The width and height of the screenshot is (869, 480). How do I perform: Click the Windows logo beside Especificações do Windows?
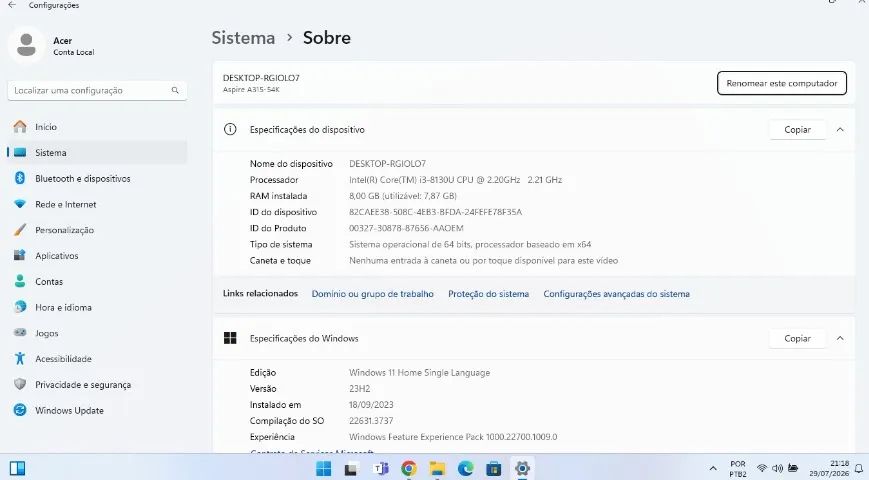click(x=230, y=338)
